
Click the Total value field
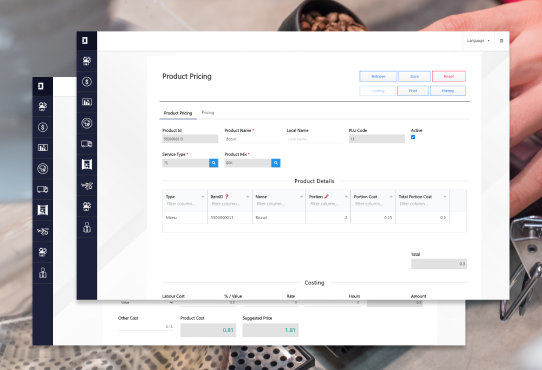tap(439, 264)
